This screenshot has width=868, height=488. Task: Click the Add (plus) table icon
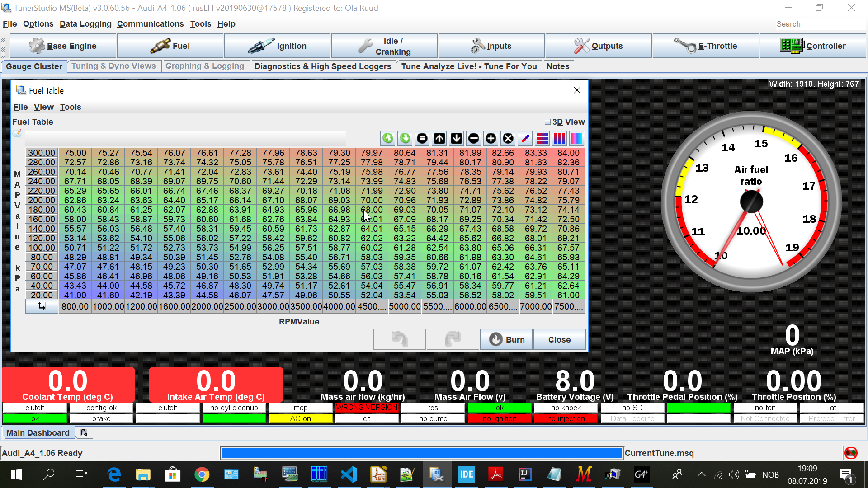point(491,138)
